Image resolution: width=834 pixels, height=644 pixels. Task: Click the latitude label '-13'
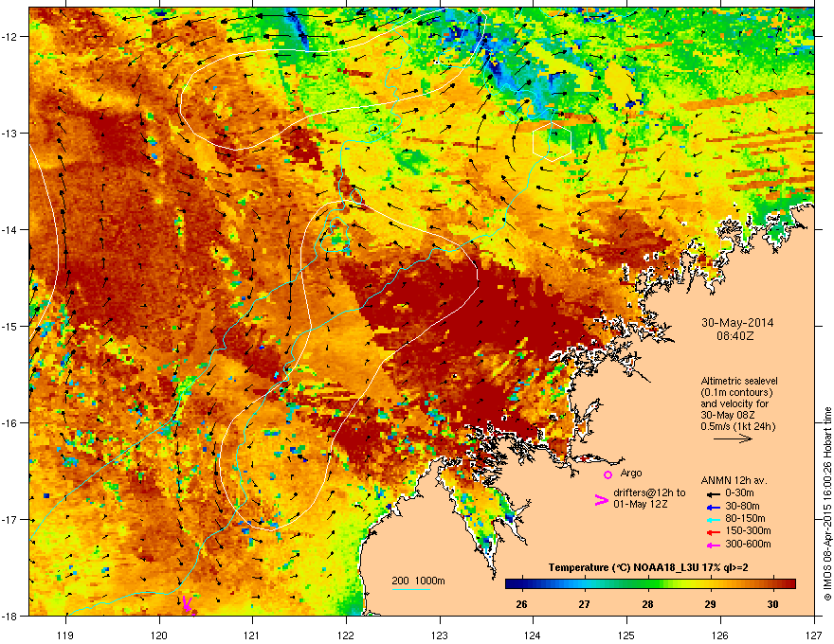(x=9, y=133)
